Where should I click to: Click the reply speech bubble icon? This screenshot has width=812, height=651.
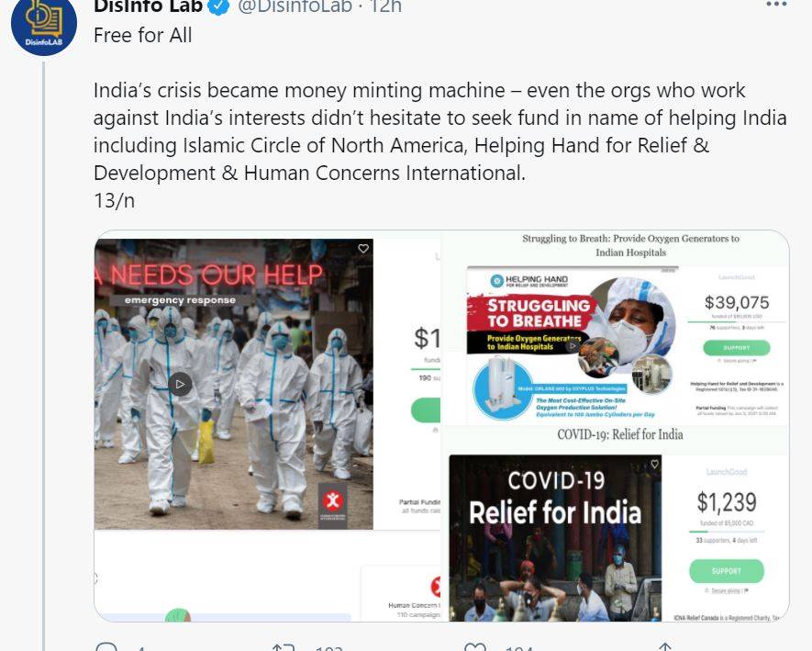pyautogui.click(x=106, y=646)
